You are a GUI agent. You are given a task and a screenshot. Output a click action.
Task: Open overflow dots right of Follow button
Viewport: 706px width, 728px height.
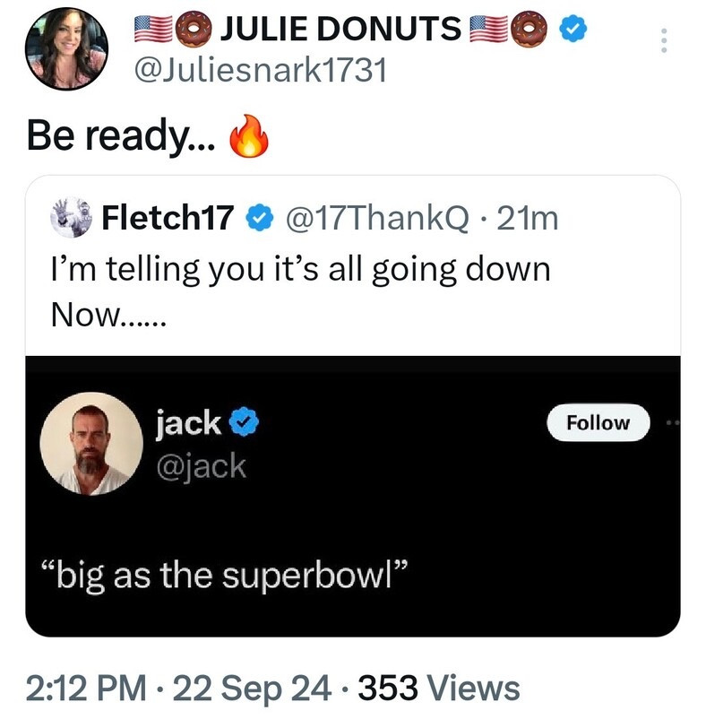[673, 421]
